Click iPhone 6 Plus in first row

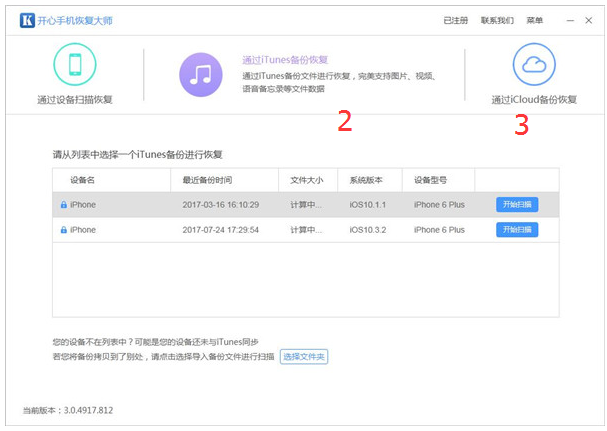[439, 204]
